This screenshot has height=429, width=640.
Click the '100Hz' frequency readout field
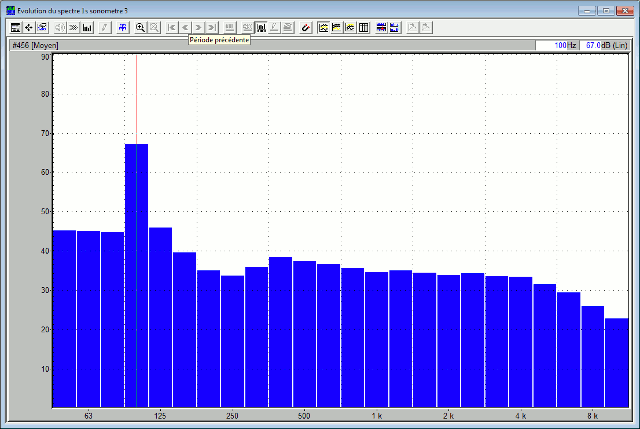click(x=557, y=45)
